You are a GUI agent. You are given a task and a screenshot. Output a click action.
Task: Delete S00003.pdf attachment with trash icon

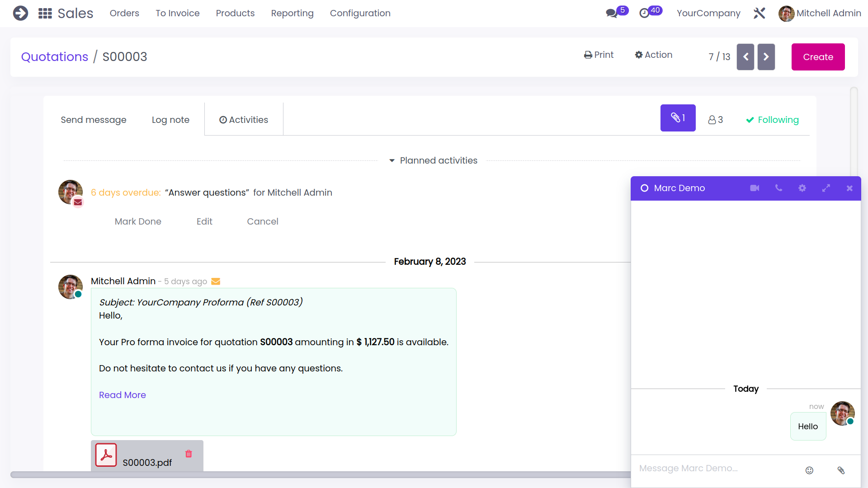189,454
